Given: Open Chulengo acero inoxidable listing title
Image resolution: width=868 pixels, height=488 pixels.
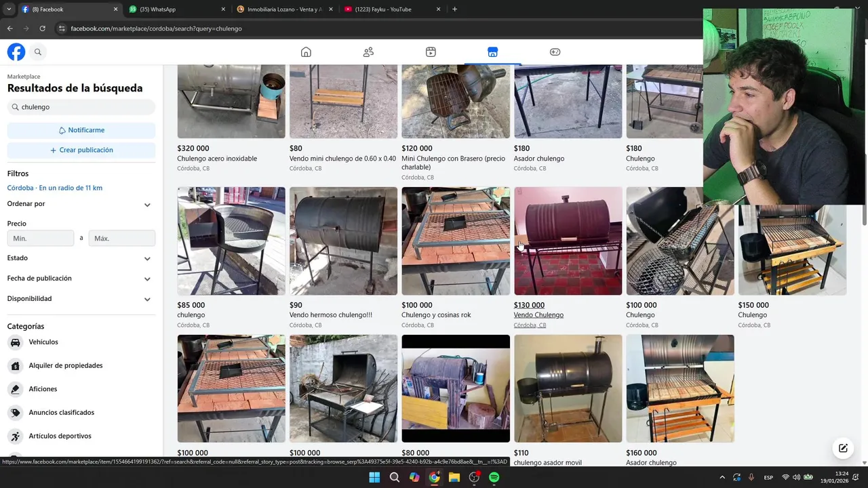Looking at the screenshot, I should 217,159.
